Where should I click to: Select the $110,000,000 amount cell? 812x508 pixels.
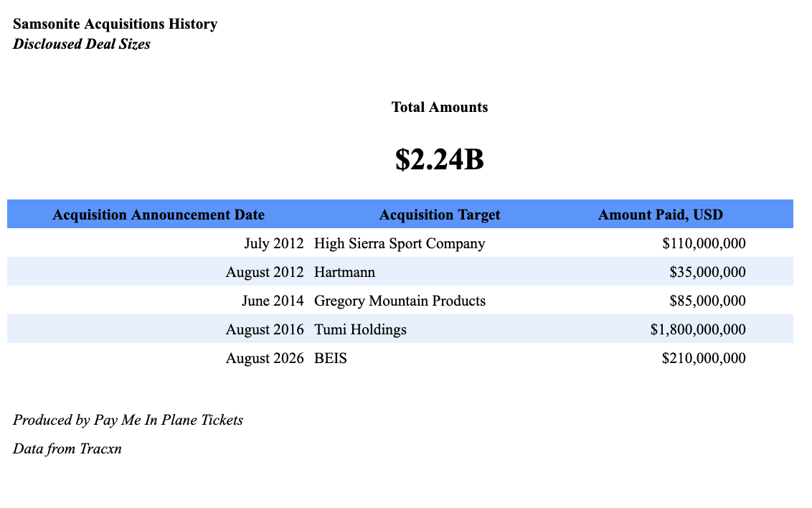(704, 243)
